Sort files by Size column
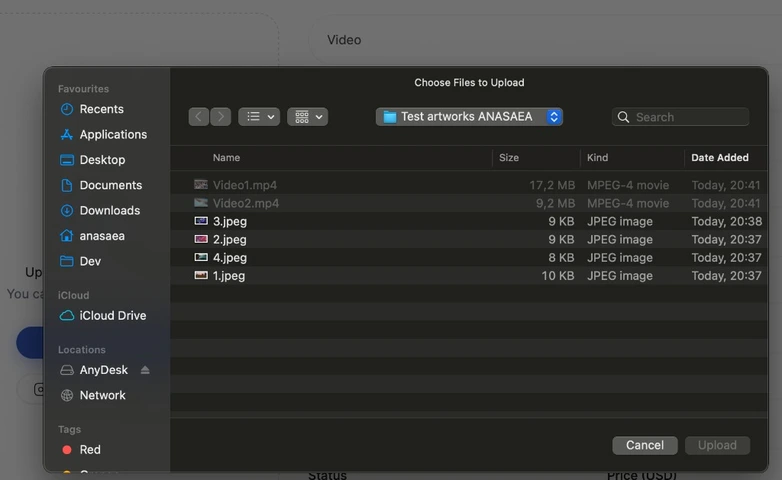This screenshot has height=480, width=782. 509,158
